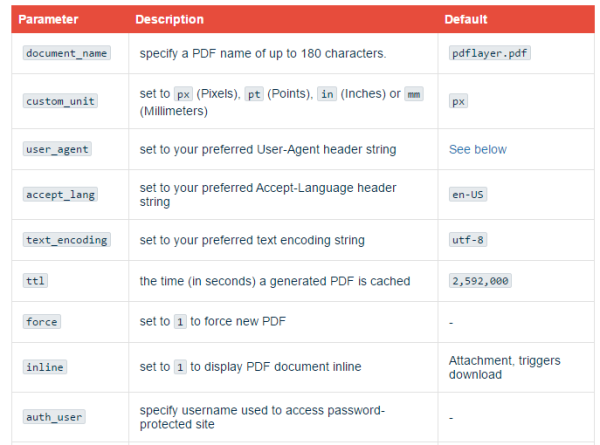Click the utf-8 default value
Screen dimensions: 600x445
[468, 240]
